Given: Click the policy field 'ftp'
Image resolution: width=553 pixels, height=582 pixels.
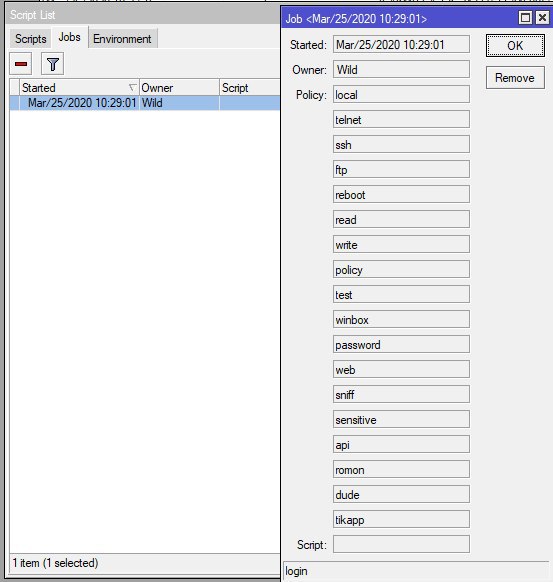Looking at the screenshot, I should (401, 170).
